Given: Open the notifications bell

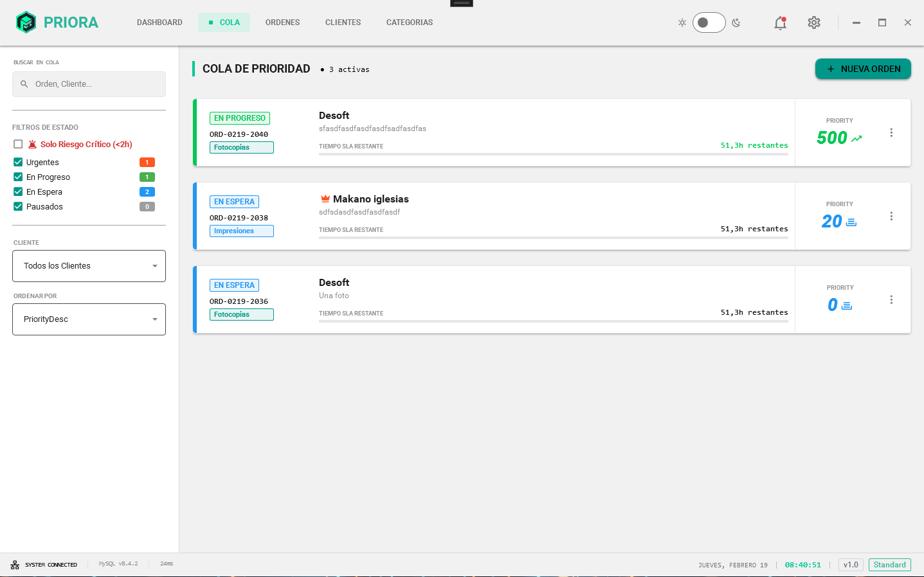Looking at the screenshot, I should [x=780, y=23].
